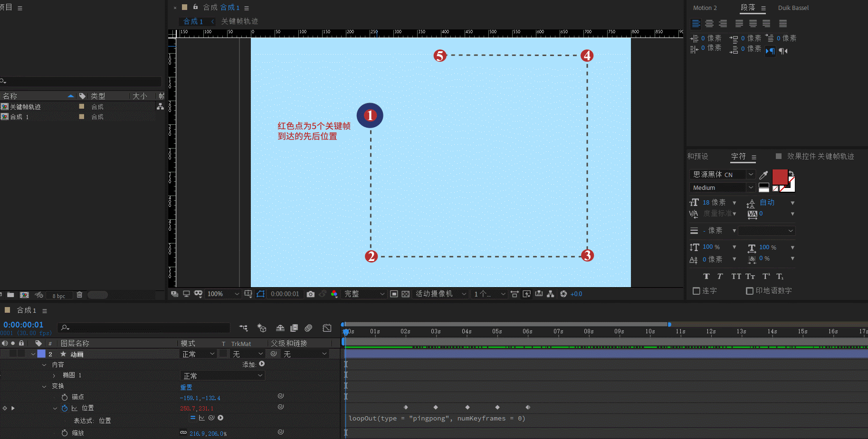The width and height of the screenshot is (868, 439).
Task: Delete selected project item with trash icon
Action: pyautogui.click(x=79, y=295)
